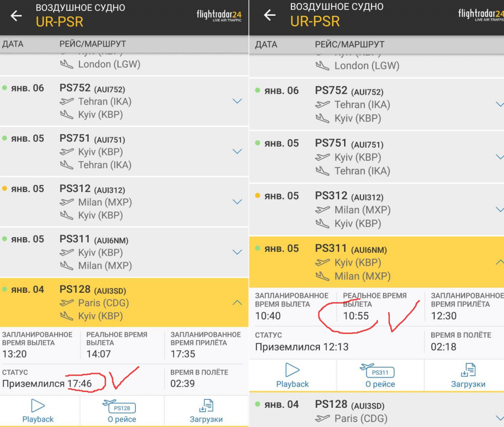Select the 'РЕЙС/МАРШРУТ' column header in right screen
The image size is (504, 427).
(x=349, y=44)
